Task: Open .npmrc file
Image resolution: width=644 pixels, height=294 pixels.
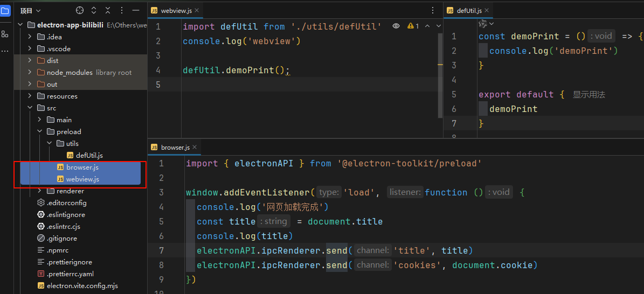Action: (53, 250)
